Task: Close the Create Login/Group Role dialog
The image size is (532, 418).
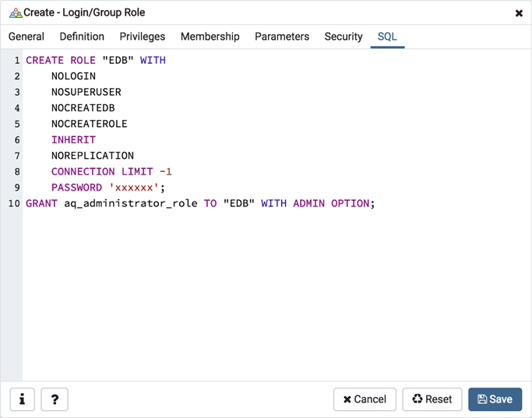Action: [x=519, y=13]
